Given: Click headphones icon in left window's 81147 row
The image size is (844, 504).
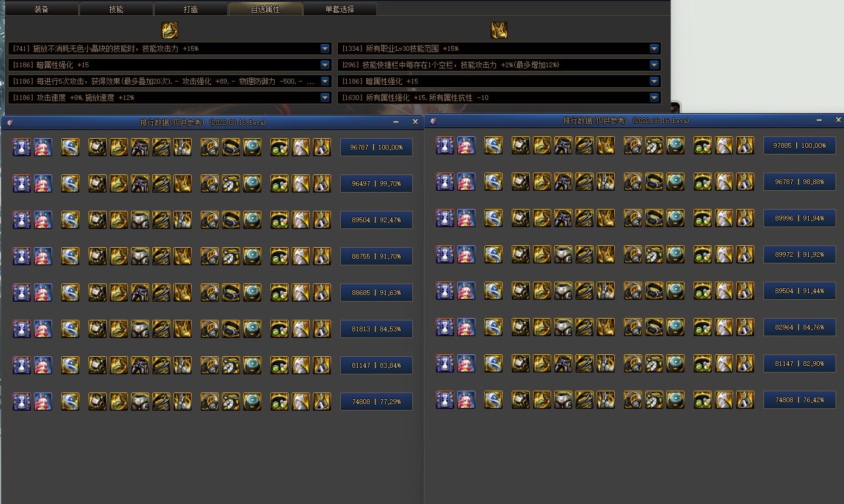Looking at the screenshot, I should pos(210,365).
